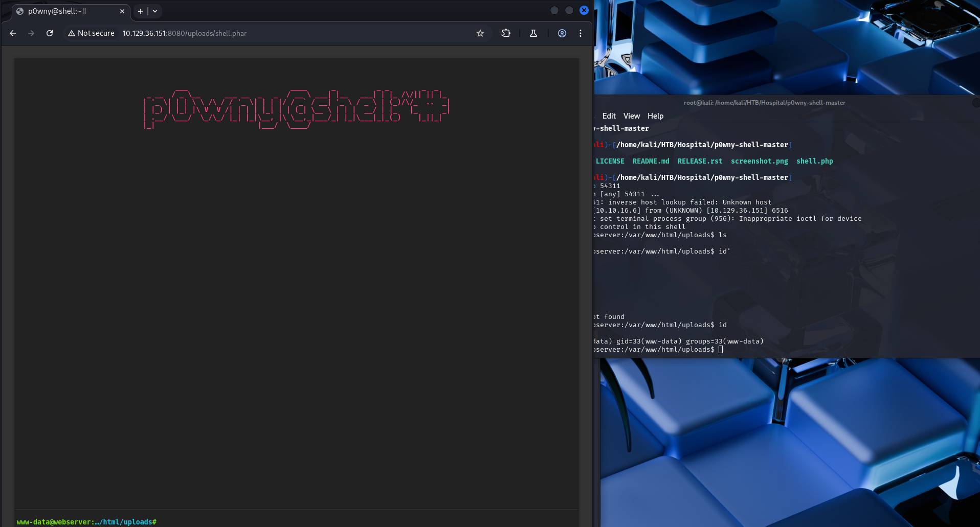Maximize the browser window

569,10
